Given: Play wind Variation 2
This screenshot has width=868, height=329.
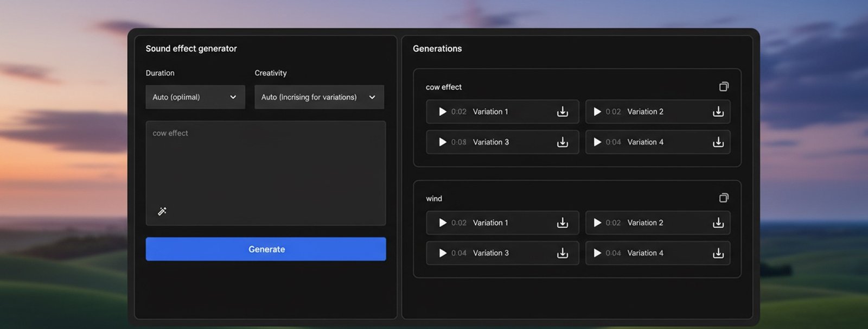Looking at the screenshot, I should pyautogui.click(x=597, y=223).
